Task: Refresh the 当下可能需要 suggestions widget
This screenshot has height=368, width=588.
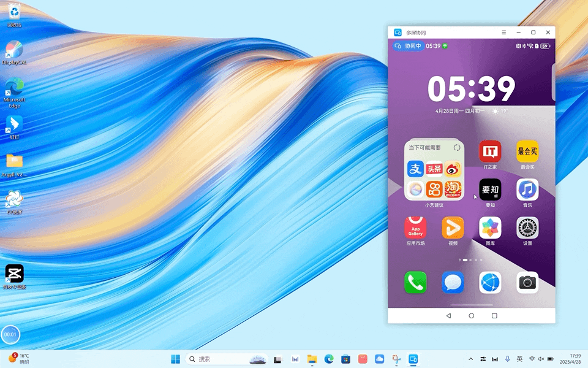Action: (x=457, y=148)
